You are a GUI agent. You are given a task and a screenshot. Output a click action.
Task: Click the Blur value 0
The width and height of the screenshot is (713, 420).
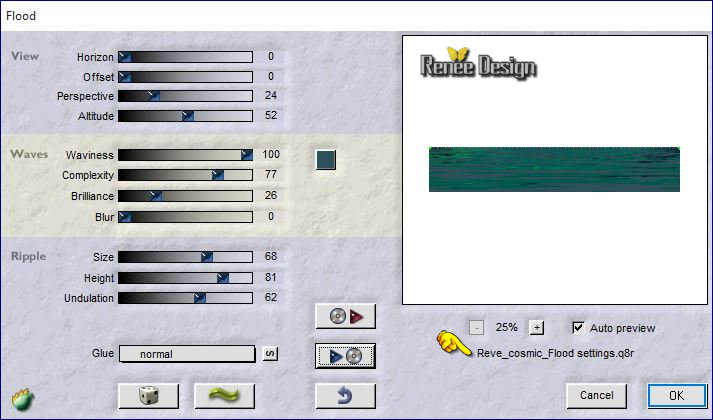(271, 216)
